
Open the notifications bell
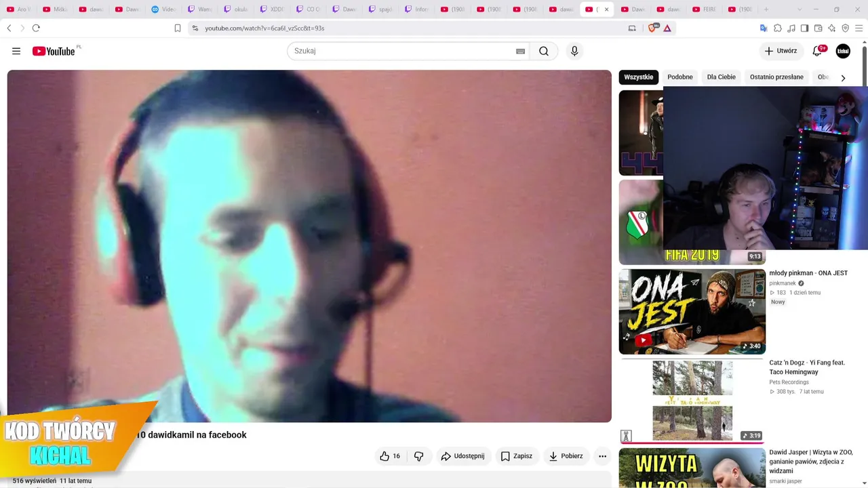pos(818,51)
